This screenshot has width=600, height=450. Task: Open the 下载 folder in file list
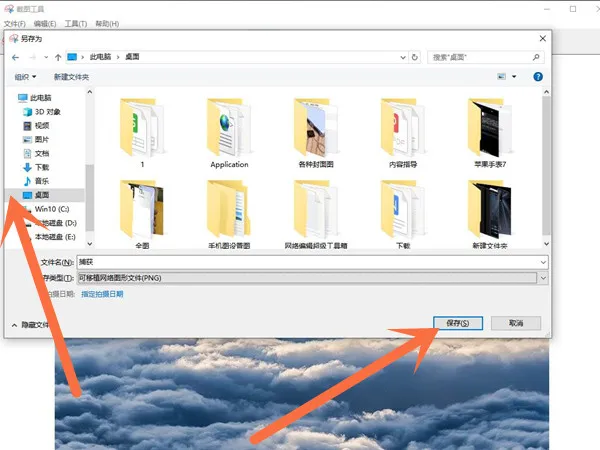click(x=403, y=214)
